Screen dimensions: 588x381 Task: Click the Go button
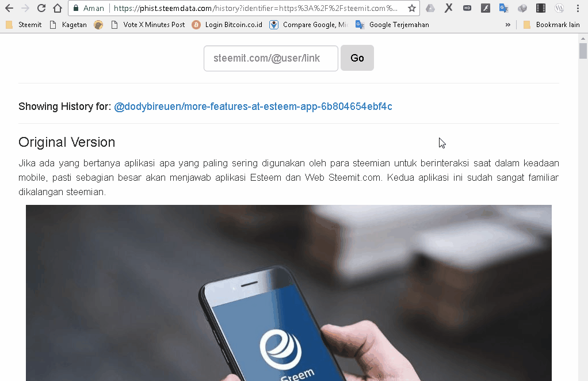(x=357, y=58)
